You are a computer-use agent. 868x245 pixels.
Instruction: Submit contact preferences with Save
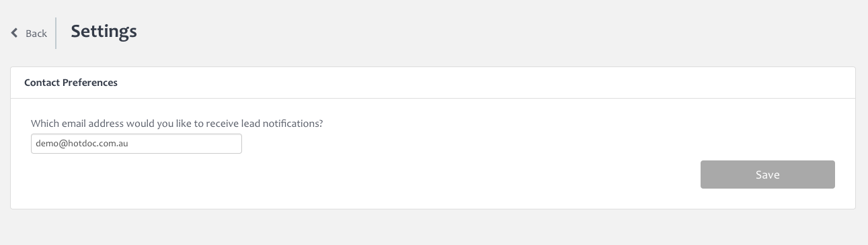tap(767, 175)
